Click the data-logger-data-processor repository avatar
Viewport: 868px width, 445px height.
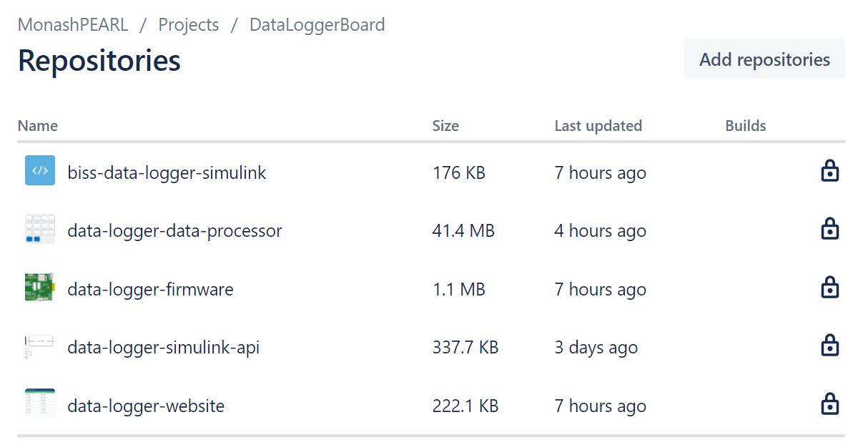40,230
